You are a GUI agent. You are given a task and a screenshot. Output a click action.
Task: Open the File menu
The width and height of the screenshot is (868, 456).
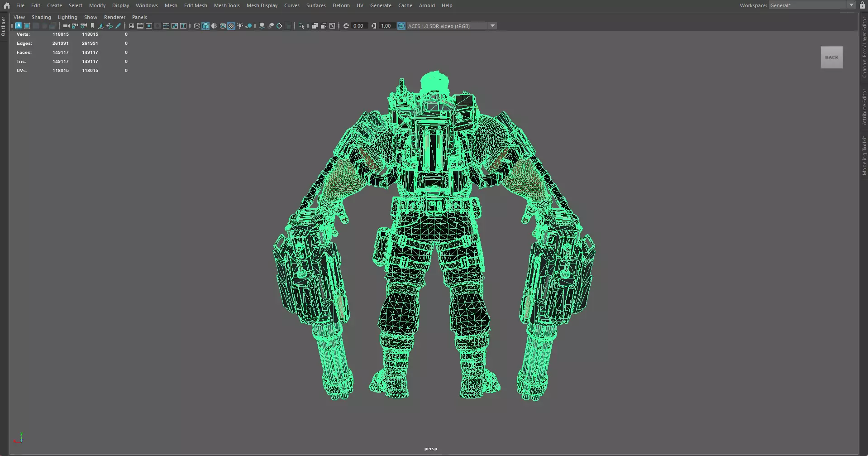click(x=20, y=5)
